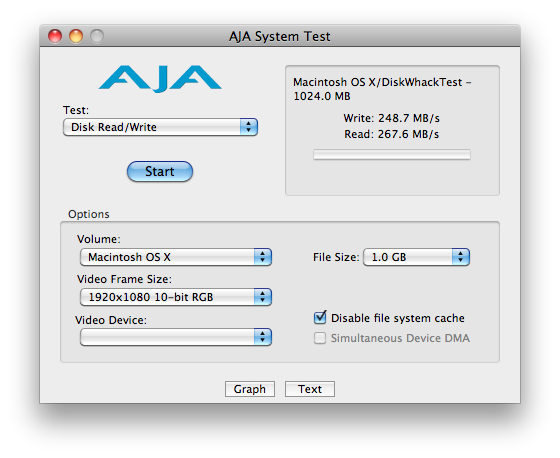Open the Disk Read/Write test dropdown
Image resolution: width=560 pixels, height=458 pixels.
point(160,127)
